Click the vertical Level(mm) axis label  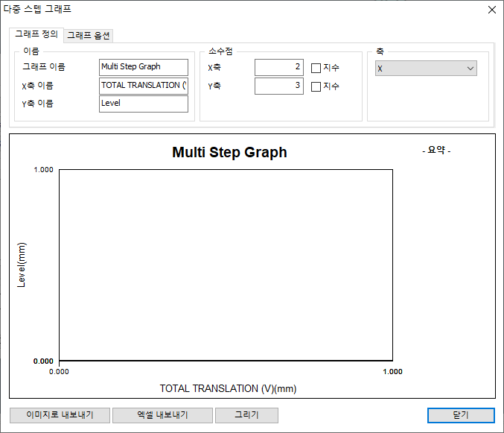pyautogui.click(x=22, y=265)
